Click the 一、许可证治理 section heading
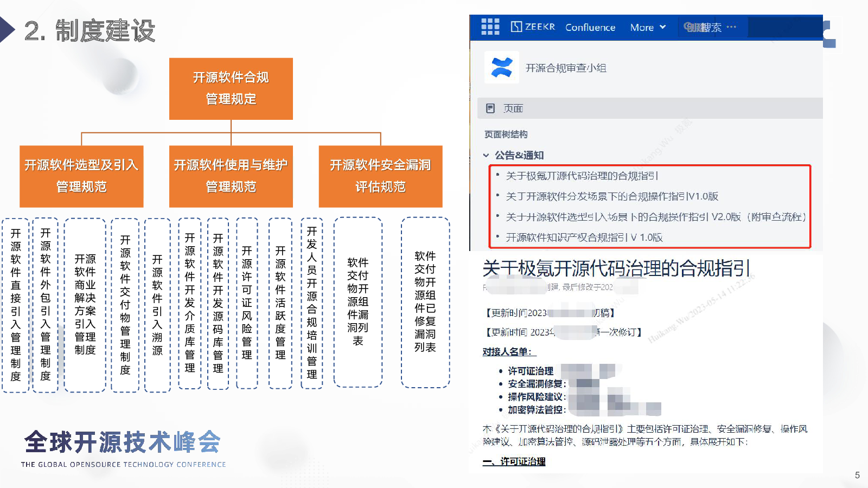This screenshot has height=488, width=868. point(514,461)
